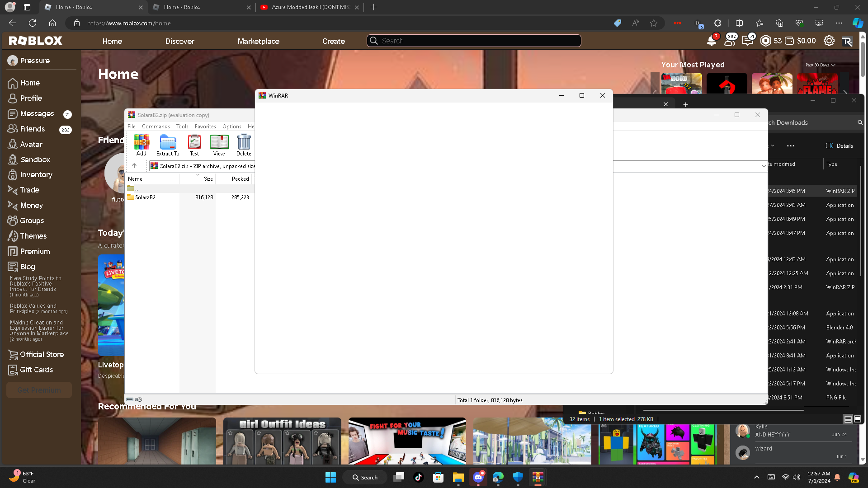The image size is (868, 488).
Task: Open the Favorites menu in WinRAR
Action: 205,127
